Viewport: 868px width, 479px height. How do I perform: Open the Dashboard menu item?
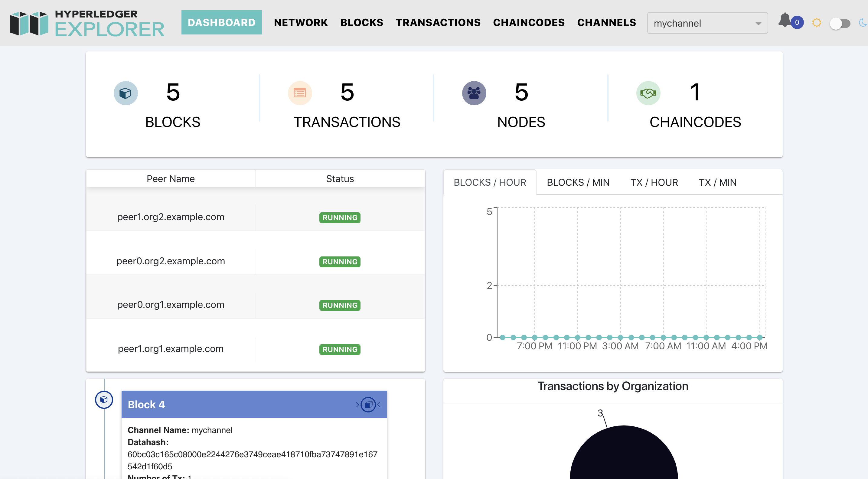point(221,23)
